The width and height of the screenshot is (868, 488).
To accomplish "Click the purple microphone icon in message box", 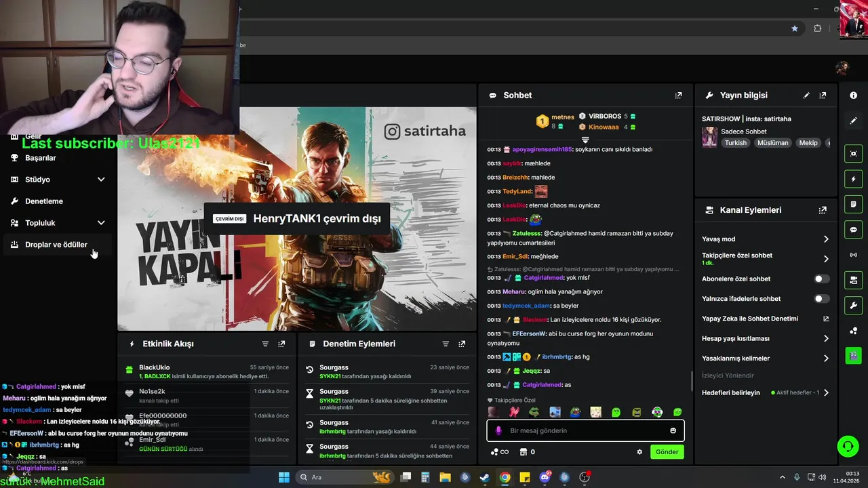I will pyautogui.click(x=498, y=430).
